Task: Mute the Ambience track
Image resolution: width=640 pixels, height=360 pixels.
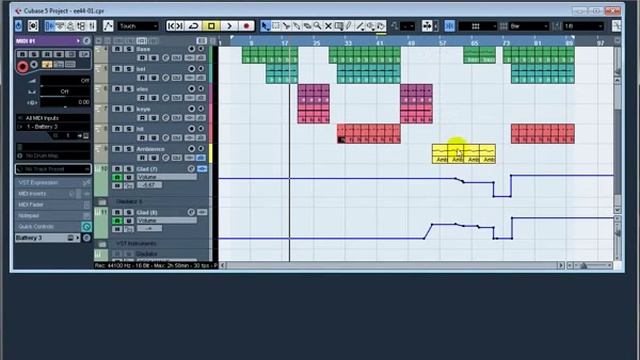Action: [117, 149]
